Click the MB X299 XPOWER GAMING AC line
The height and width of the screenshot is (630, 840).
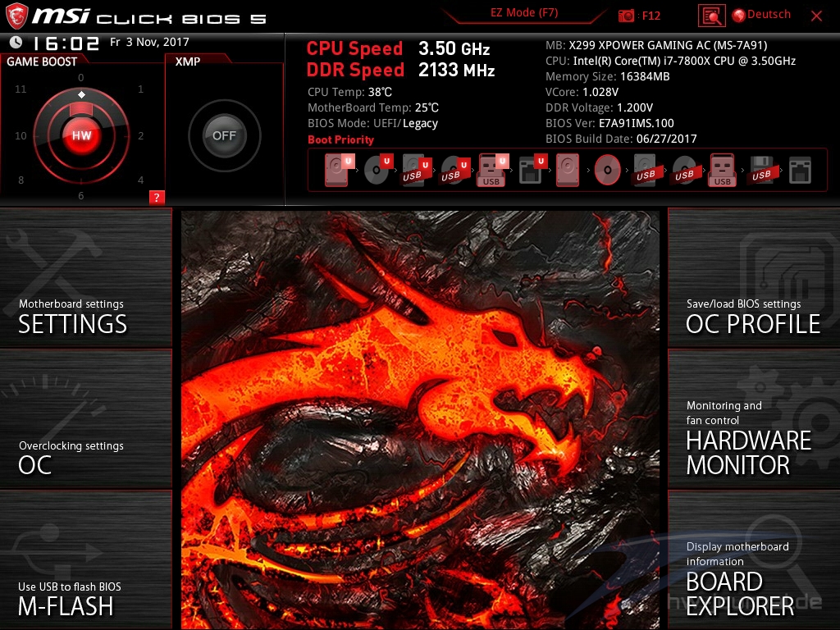[656, 45]
